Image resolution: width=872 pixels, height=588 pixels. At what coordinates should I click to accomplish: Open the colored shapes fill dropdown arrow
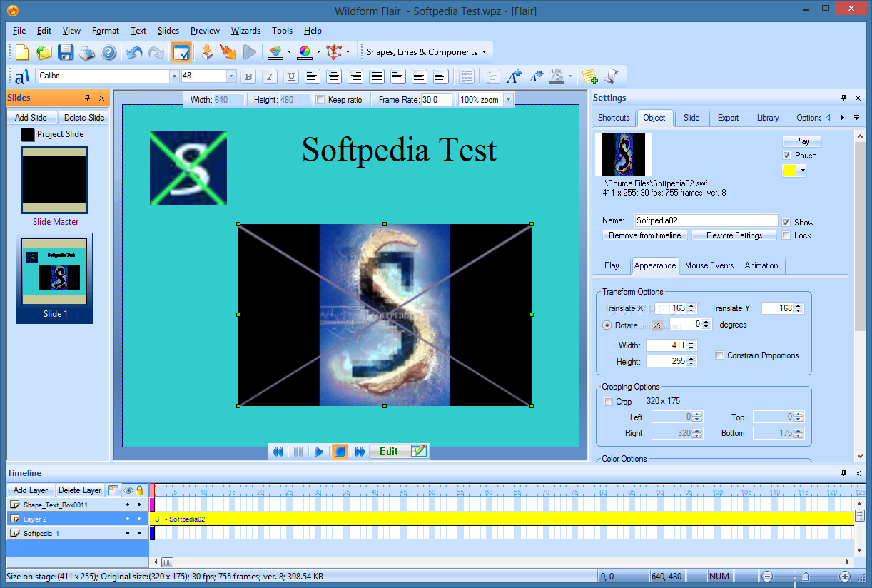[289, 52]
